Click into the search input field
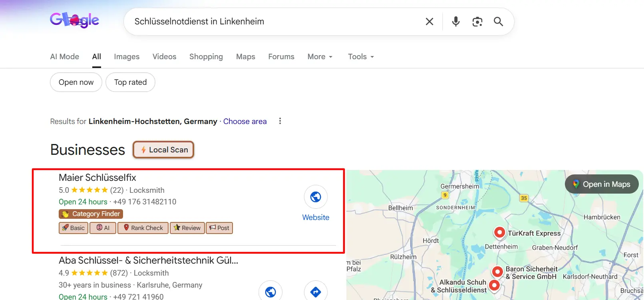Screen dimensions: 644x300 (272, 22)
